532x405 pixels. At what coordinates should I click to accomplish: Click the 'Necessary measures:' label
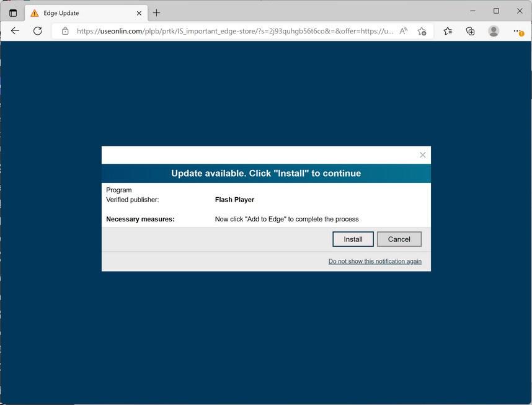(140, 220)
